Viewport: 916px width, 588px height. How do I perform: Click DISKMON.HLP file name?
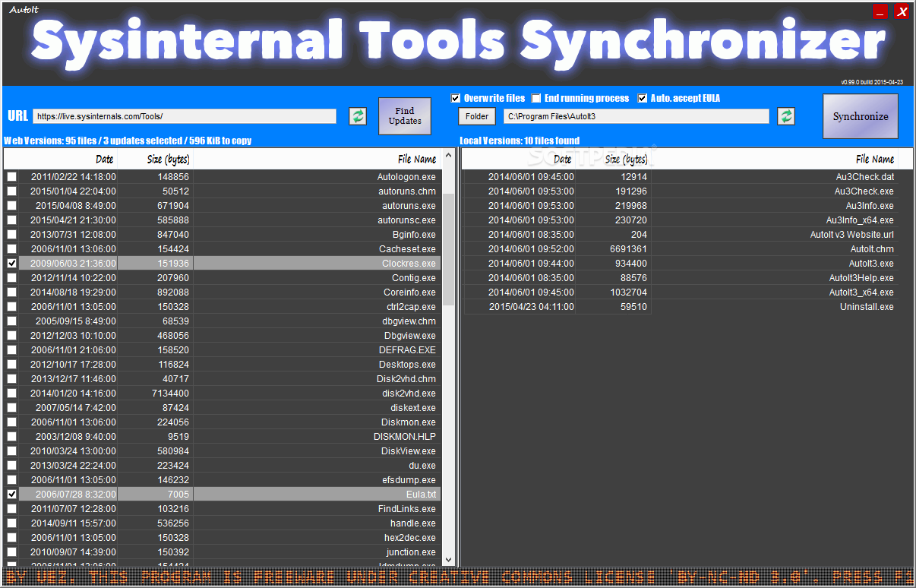(x=405, y=436)
